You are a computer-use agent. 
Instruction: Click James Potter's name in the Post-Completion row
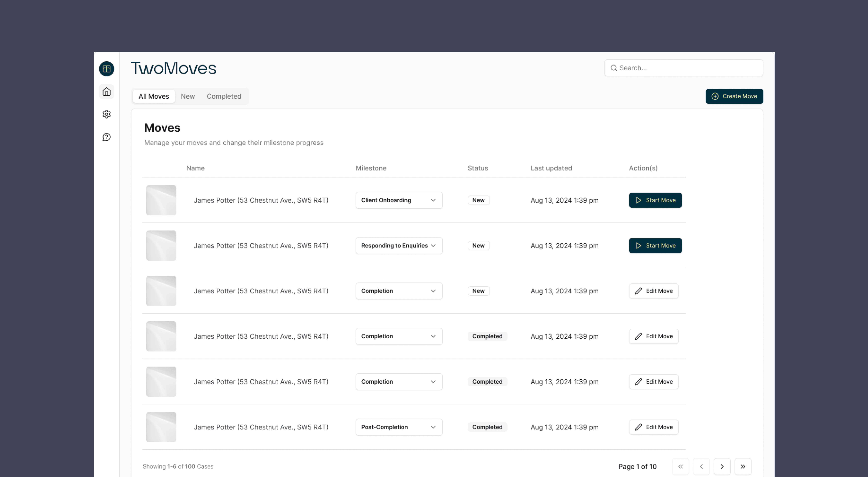coord(261,427)
